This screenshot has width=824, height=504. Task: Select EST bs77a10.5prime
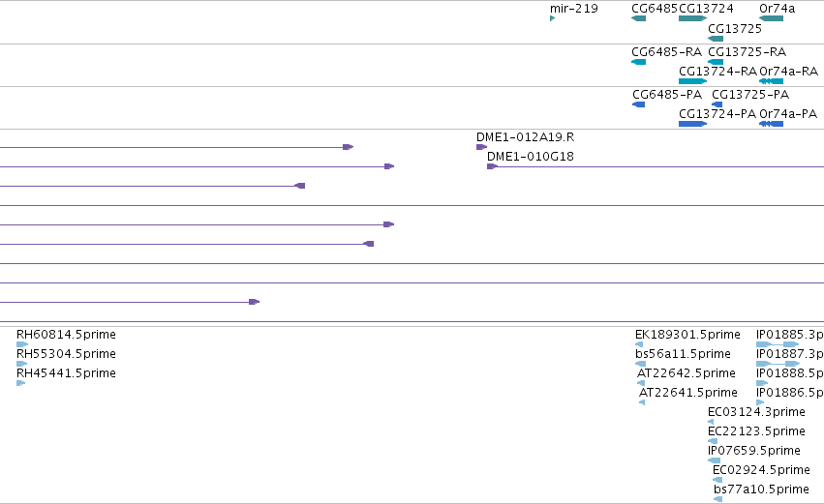pyautogui.click(x=761, y=489)
